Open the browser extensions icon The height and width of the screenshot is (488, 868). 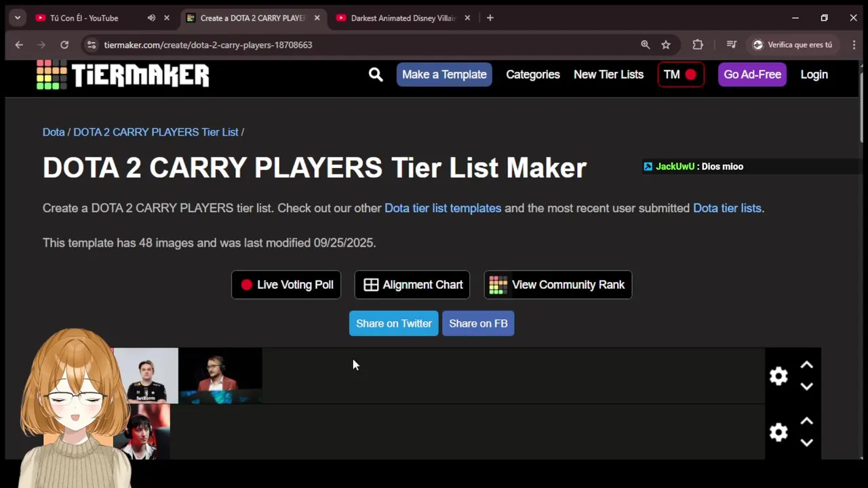pos(698,45)
